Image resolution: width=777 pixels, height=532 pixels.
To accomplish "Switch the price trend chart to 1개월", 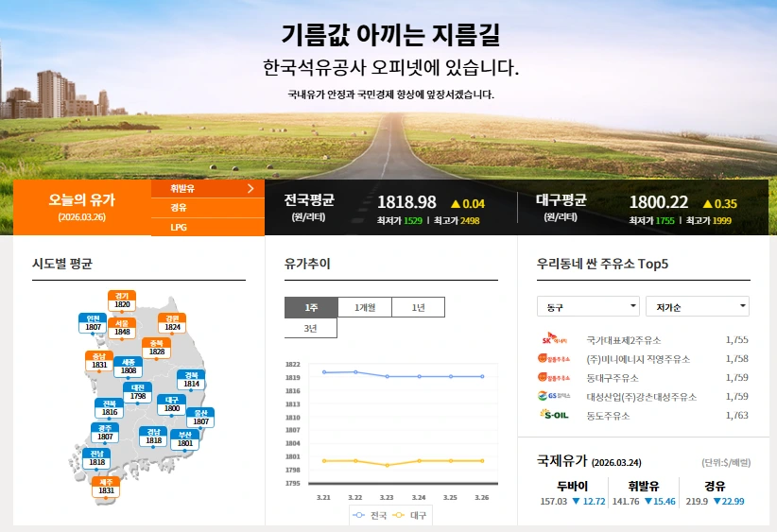I will [x=365, y=307].
